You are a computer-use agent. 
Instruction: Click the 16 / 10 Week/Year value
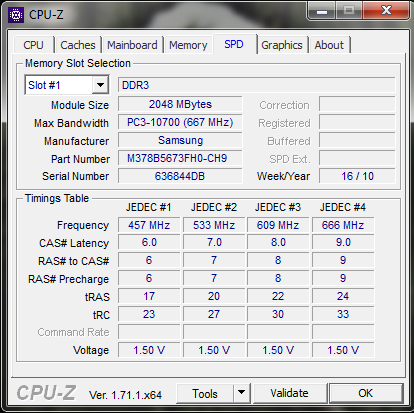click(357, 176)
